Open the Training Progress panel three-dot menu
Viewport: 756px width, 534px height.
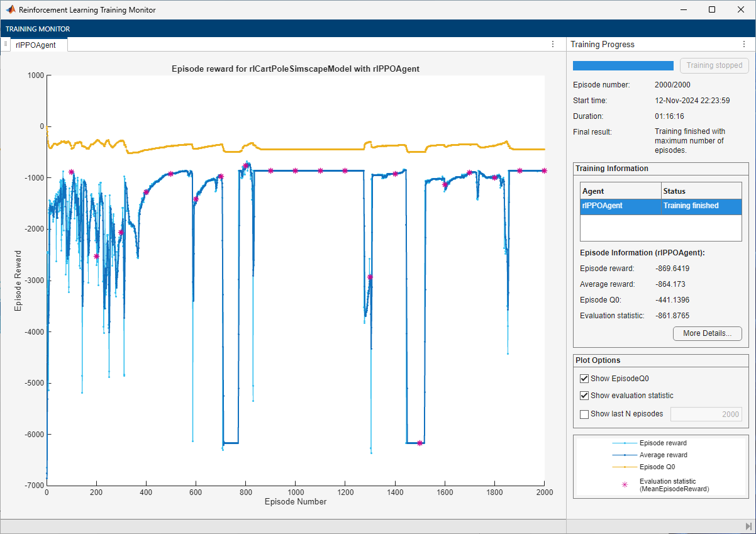(x=743, y=45)
